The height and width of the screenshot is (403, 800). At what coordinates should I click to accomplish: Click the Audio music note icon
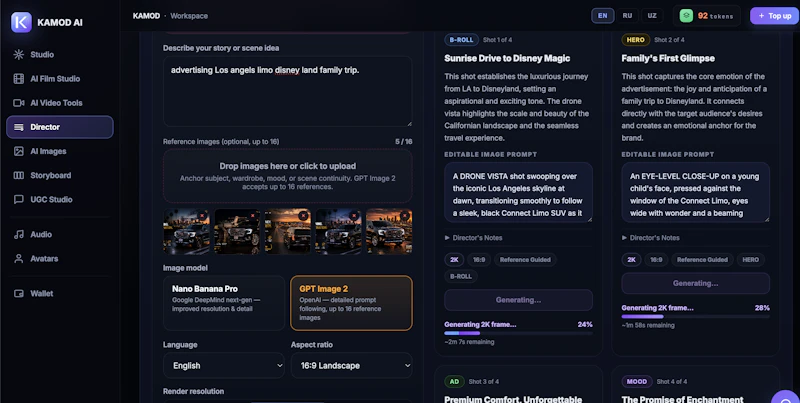point(19,235)
